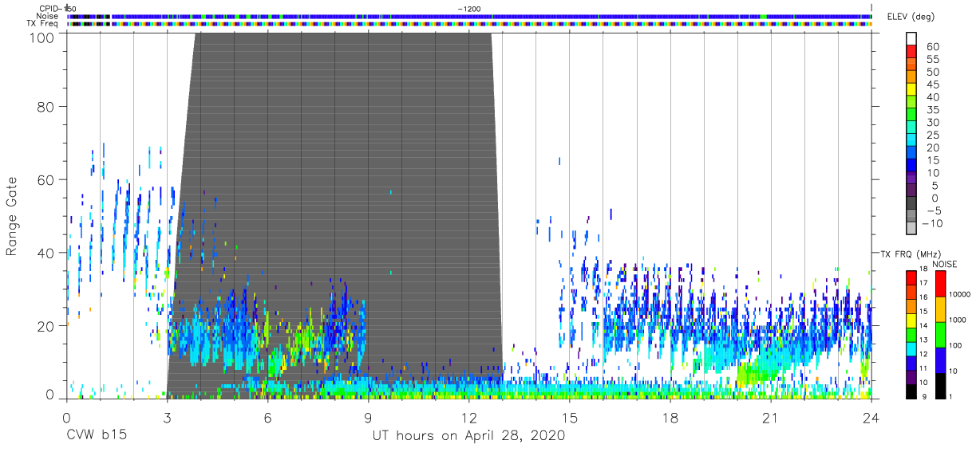Screen dimensions: 980x452
Task: Click the '60' label on ELEV colorbar
Action: click(x=933, y=47)
